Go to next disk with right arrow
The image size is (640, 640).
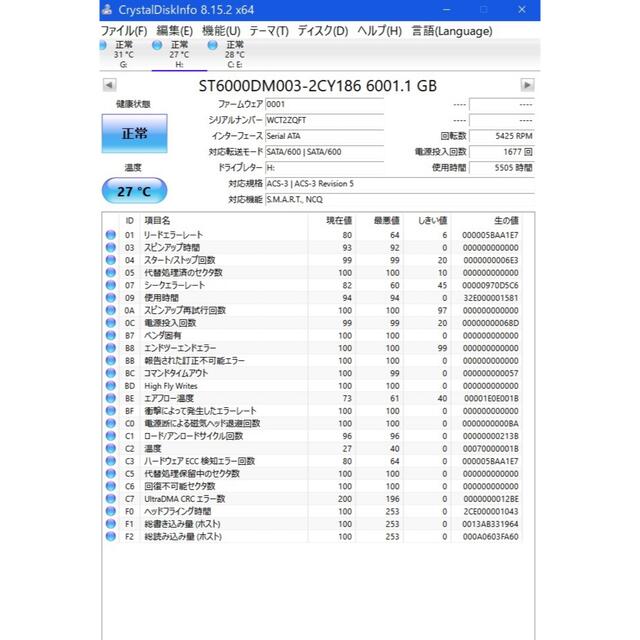tap(527, 85)
